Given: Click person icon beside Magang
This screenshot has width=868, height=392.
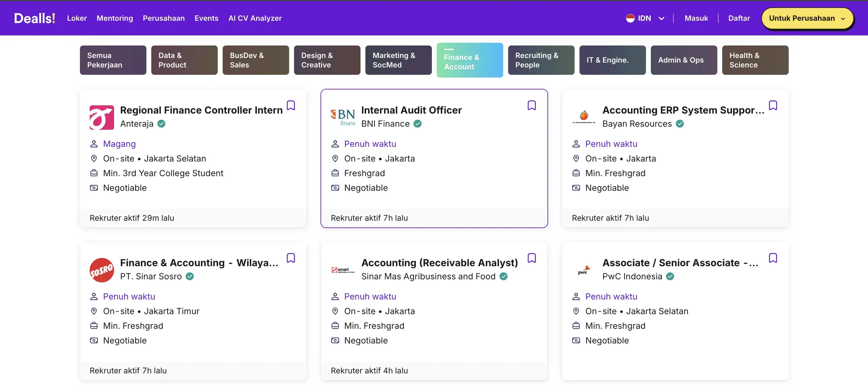Looking at the screenshot, I should click(94, 144).
